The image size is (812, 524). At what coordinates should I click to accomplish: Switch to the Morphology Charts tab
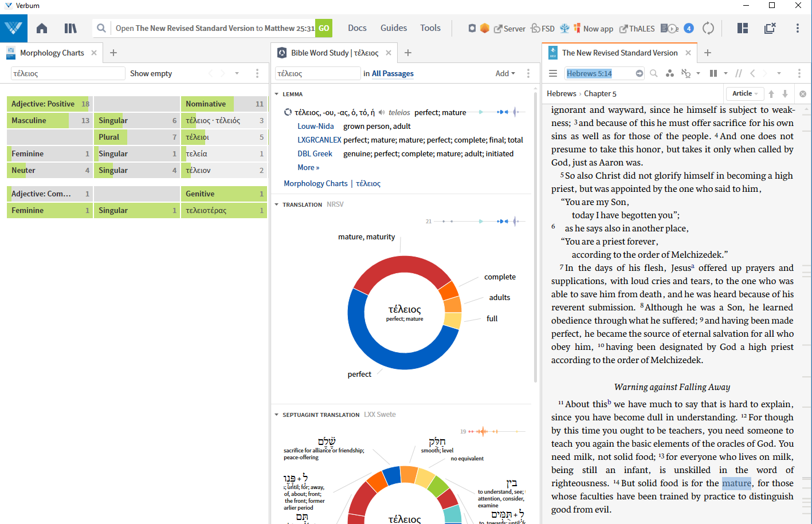tap(52, 53)
